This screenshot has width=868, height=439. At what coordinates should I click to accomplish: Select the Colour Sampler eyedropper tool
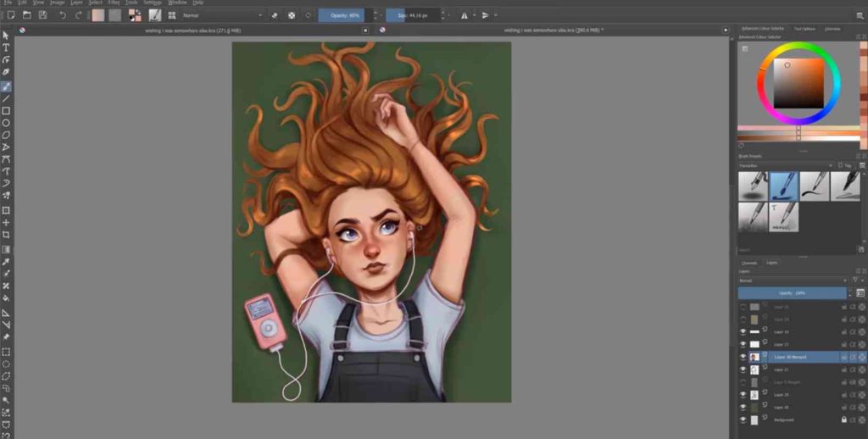pyautogui.click(x=6, y=262)
